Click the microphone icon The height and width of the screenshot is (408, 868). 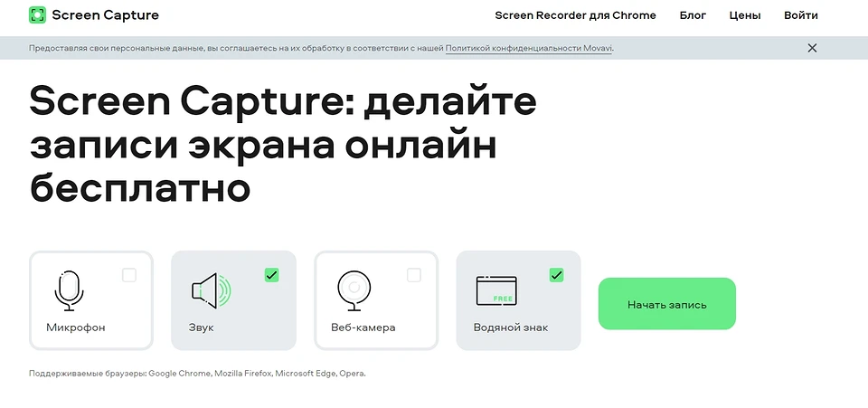click(70, 290)
